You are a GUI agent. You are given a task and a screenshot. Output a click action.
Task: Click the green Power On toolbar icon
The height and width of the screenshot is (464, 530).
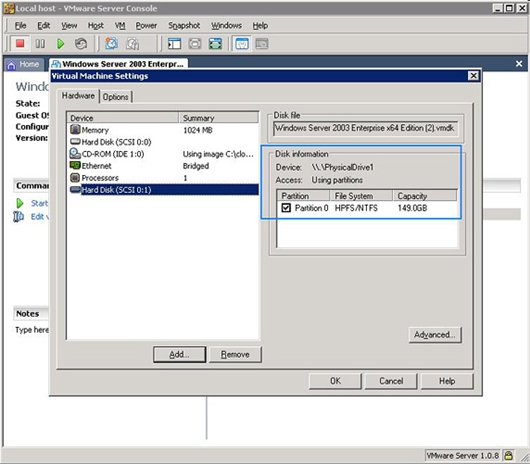click(x=61, y=44)
